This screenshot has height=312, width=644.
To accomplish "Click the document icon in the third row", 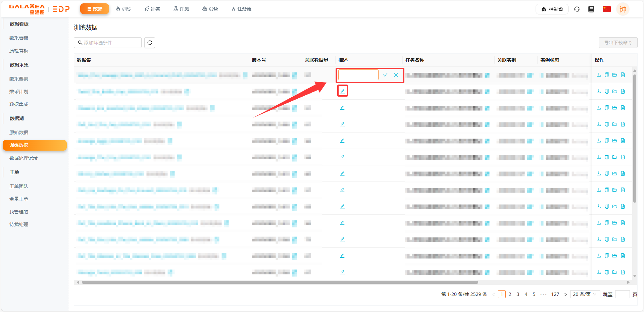I will coord(623,108).
